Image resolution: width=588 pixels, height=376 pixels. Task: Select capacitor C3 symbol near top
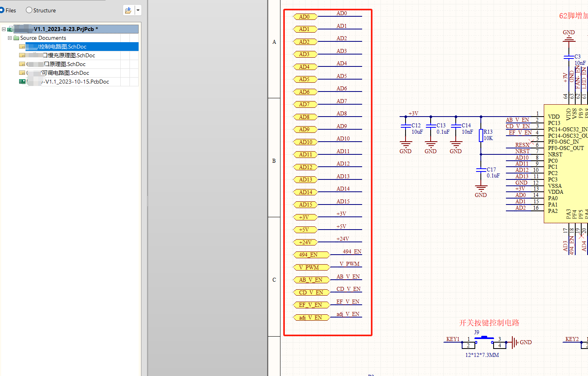(569, 57)
